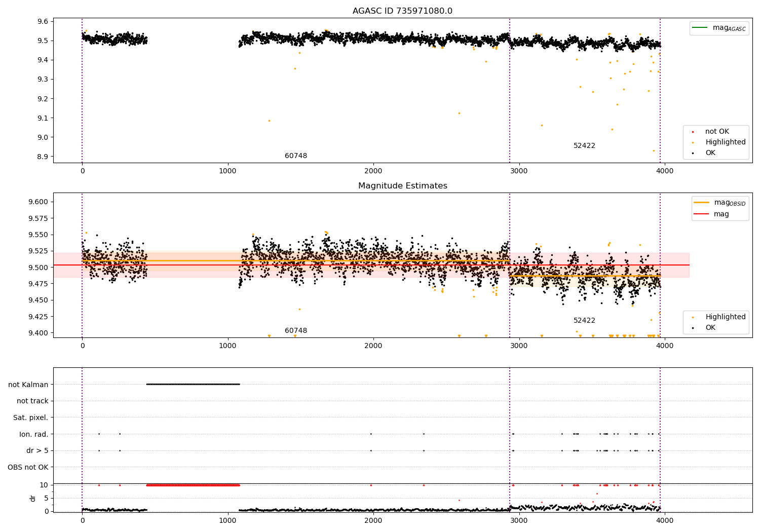Click the red "mag" legend line in middle plot

(x=702, y=214)
